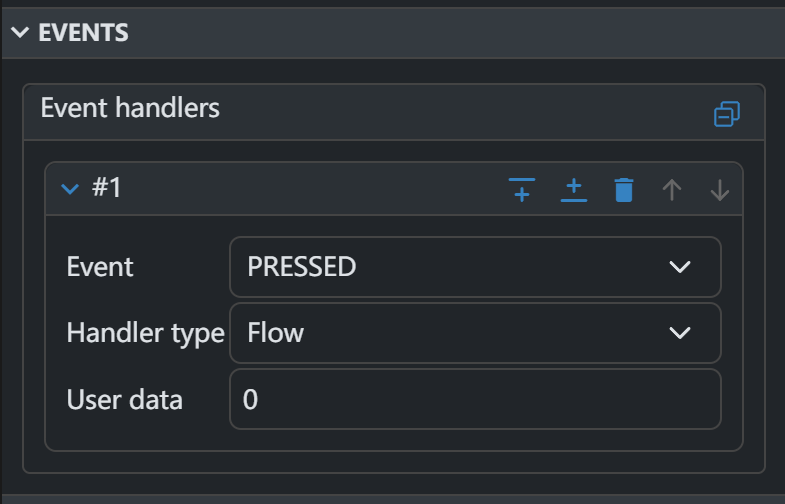785x504 pixels.
Task: Click the Event field label
Action: pyautogui.click(x=99, y=267)
